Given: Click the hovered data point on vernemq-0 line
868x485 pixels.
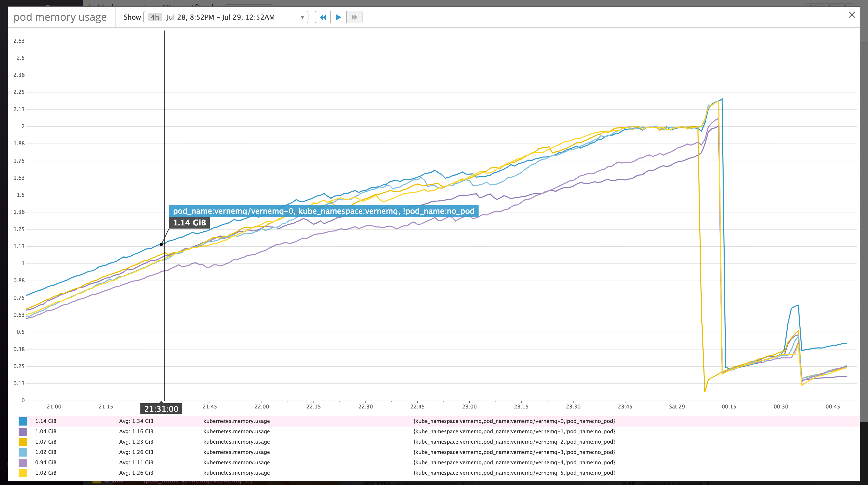Looking at the screenshot, I should (161, 244).
